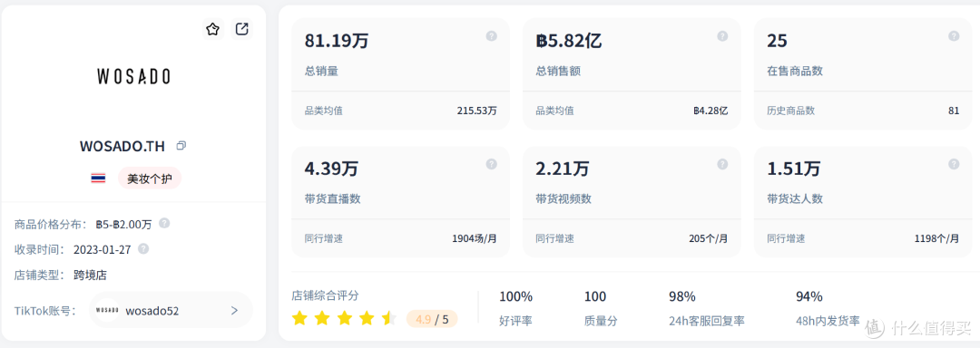Click the 历史商品数 value 81

(954, 111)
